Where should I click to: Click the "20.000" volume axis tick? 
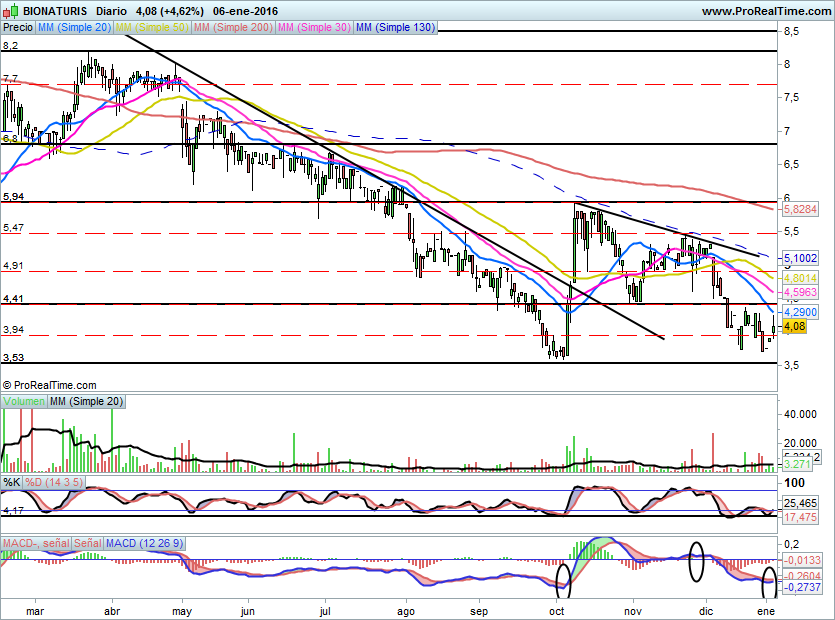coord(800,443)
